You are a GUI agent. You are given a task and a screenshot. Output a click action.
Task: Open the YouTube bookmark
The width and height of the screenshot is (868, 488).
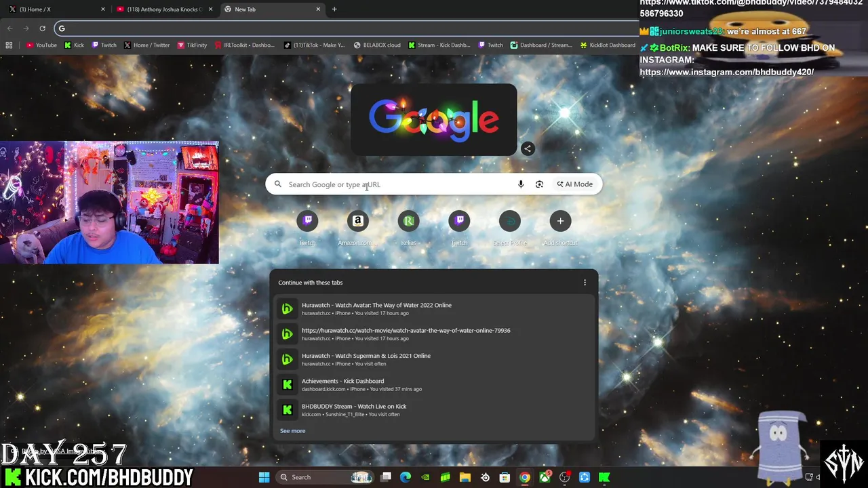[x=41, y=45]
